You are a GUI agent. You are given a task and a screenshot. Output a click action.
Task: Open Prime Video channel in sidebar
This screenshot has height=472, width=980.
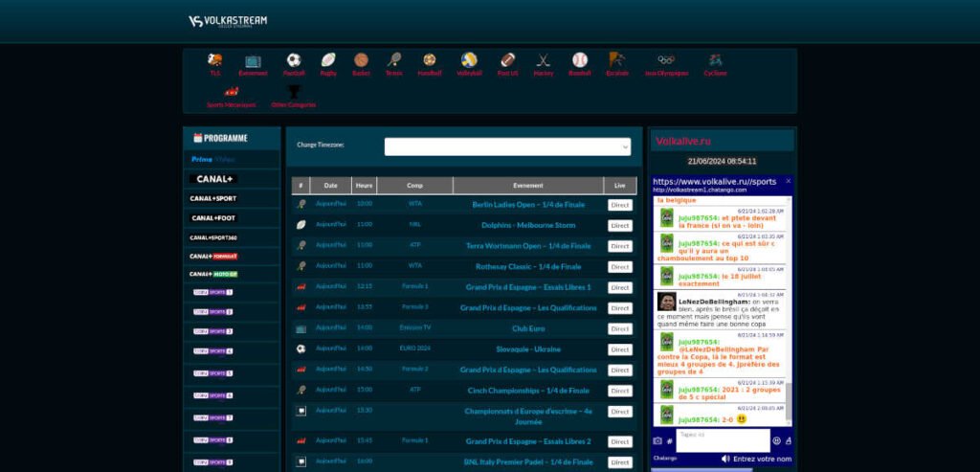pyautogui.click(x=212, y=159)
